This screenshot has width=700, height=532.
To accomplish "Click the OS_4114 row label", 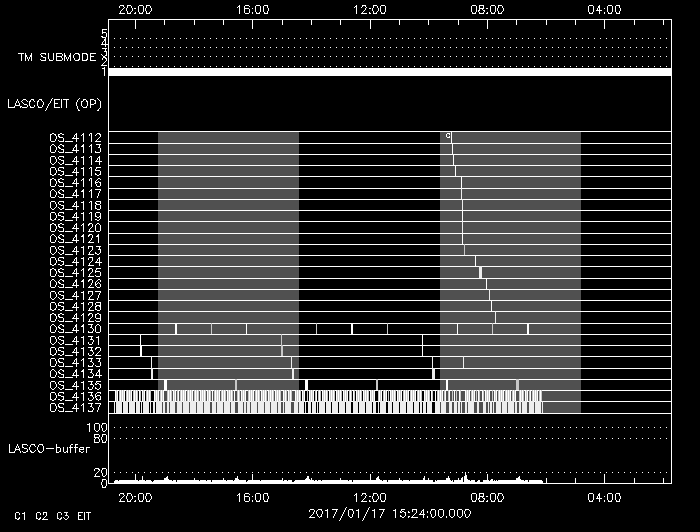I will (x=75, y=160).
